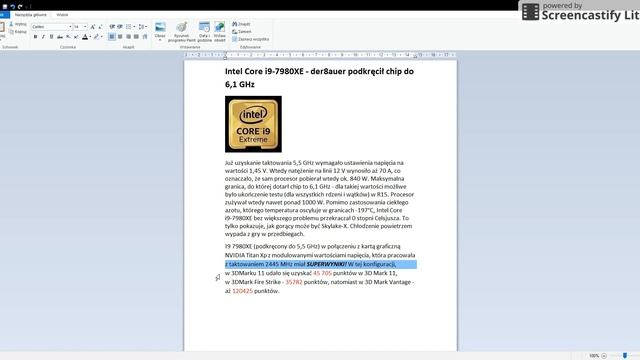
Task: Toggle underline formatting
Action: (x=51, y=37)
